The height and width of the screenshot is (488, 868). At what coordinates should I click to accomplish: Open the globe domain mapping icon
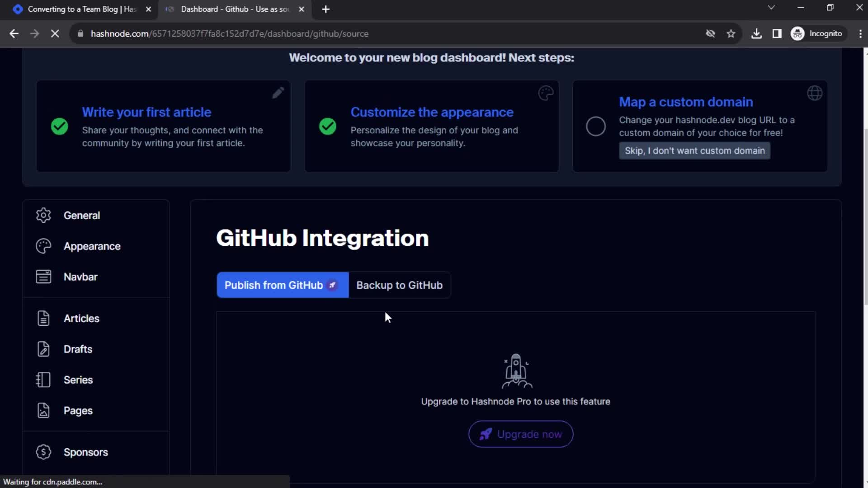[814, 93]
